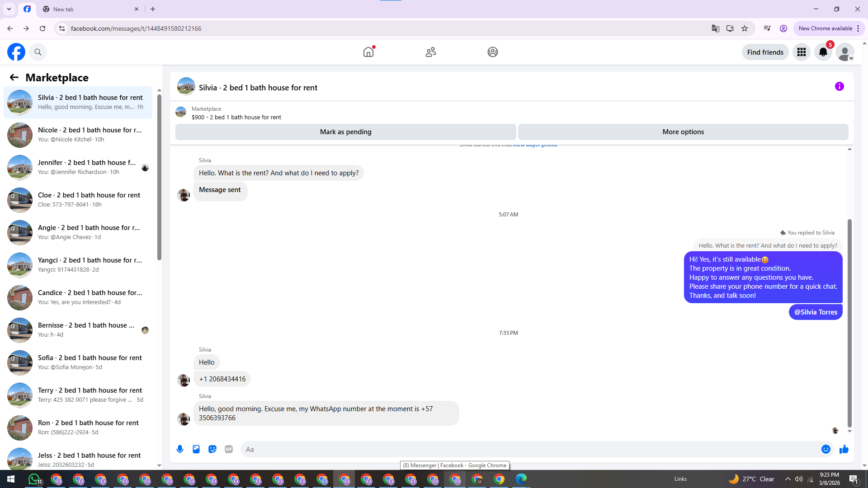Image resolution: width=868 pixels, height=488 pixels.
Task: Open the Friends tab
Action: point(430,52)
